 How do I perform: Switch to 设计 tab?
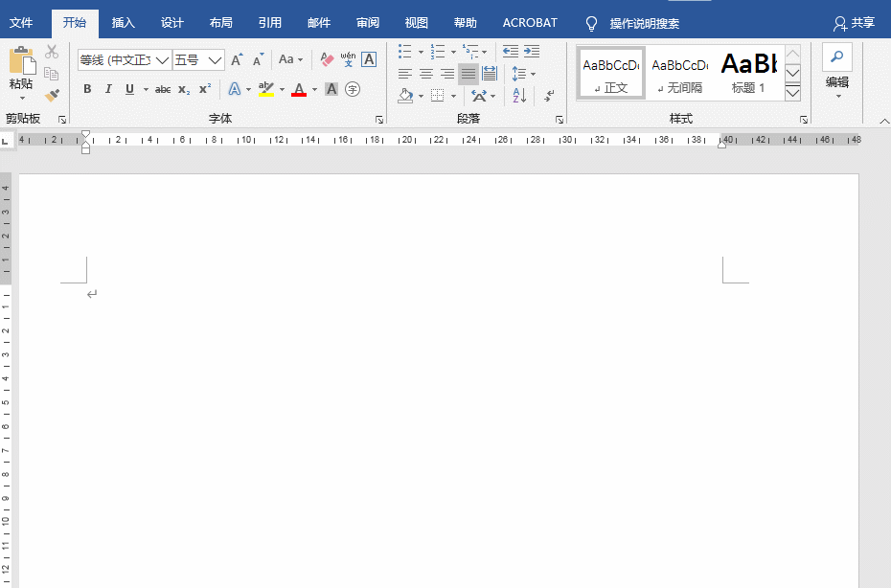[172, 23]
